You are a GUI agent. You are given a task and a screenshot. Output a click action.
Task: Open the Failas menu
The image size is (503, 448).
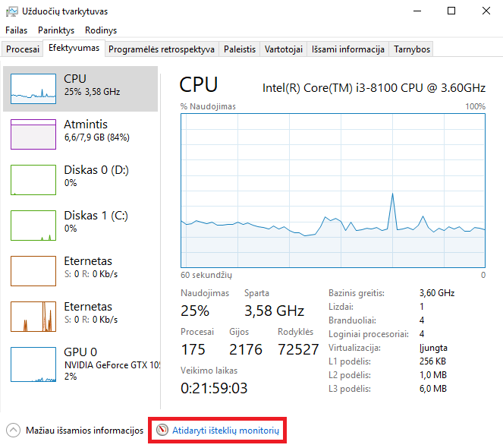pyautogui.click(x=16, y=30)
